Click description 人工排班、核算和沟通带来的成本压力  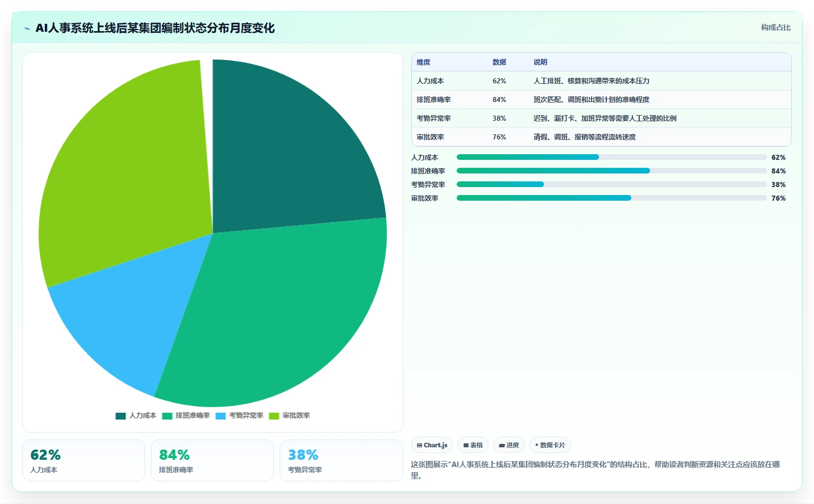tap(591, 81)
